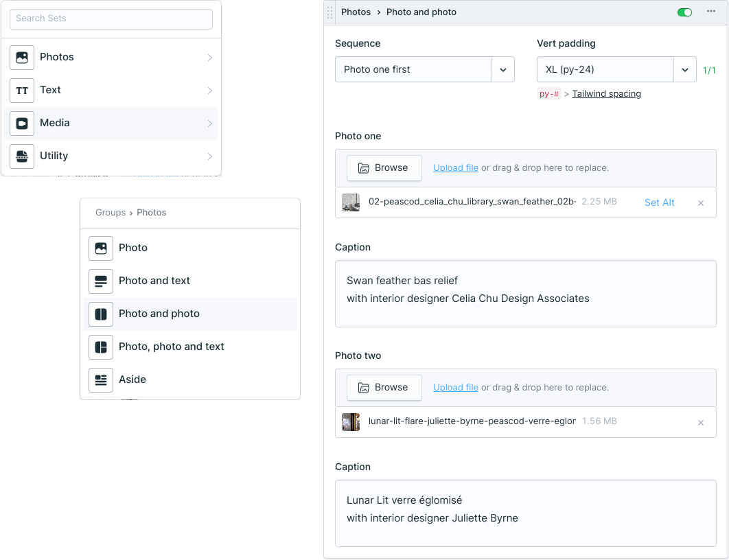Click the Photos set icon
The width and height of the screenshot is (729, 560).
point(22,58)
